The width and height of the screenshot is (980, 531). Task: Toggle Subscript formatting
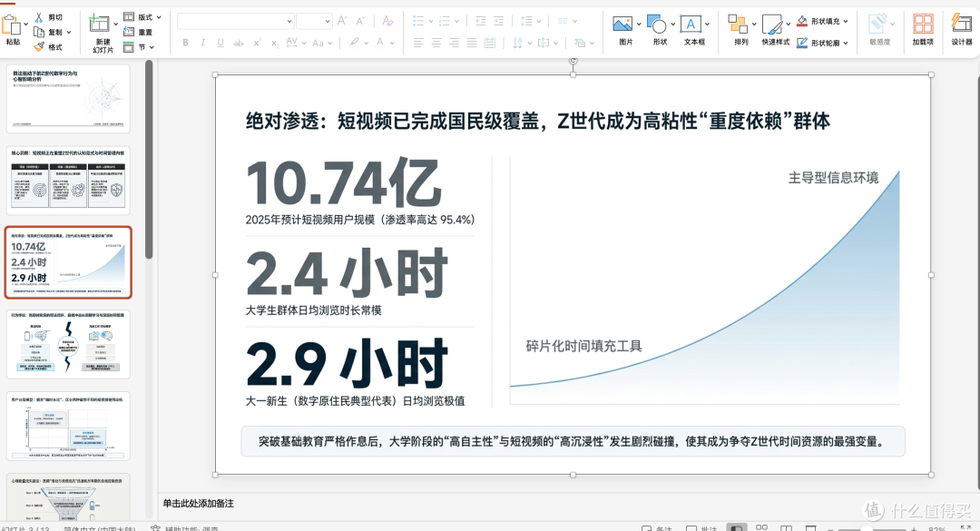274,44
